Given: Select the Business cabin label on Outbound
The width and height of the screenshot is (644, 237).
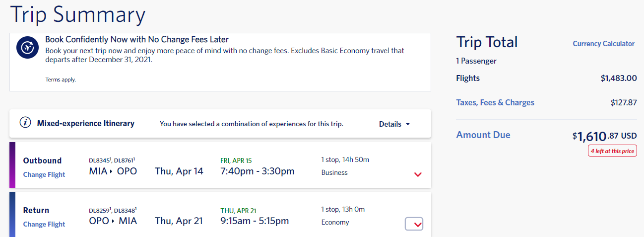Looking at the screenshot, I should click(334, 172).
